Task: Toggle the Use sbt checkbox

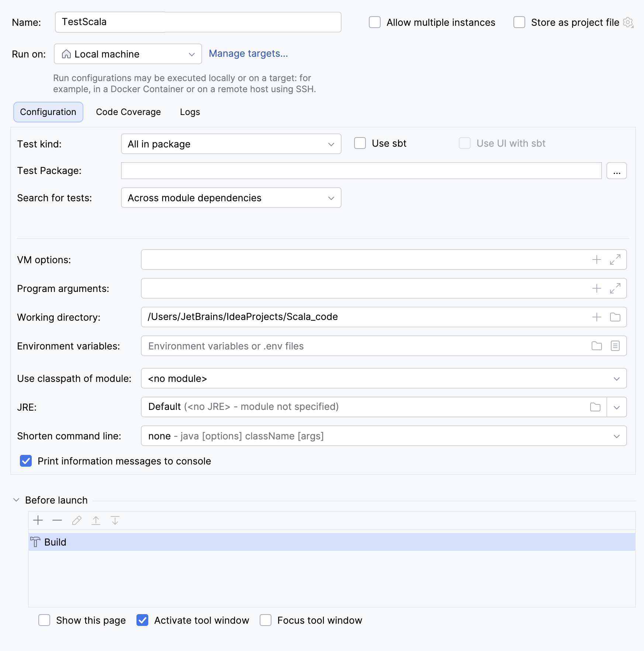Action: click(360, 143)
